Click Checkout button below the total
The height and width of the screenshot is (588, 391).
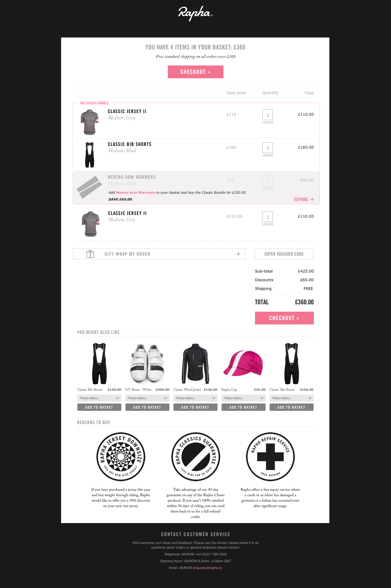pyautogui.click(x=284, y=318)
